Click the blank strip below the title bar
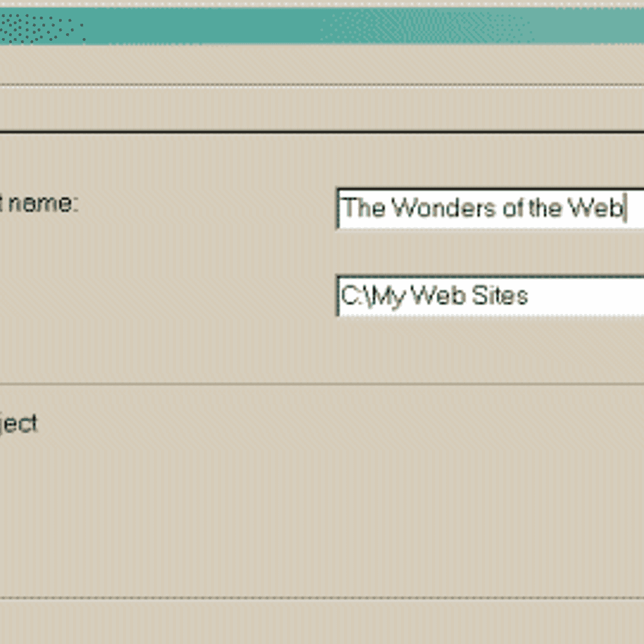This screenshot has width=644, height=644. 322,63
